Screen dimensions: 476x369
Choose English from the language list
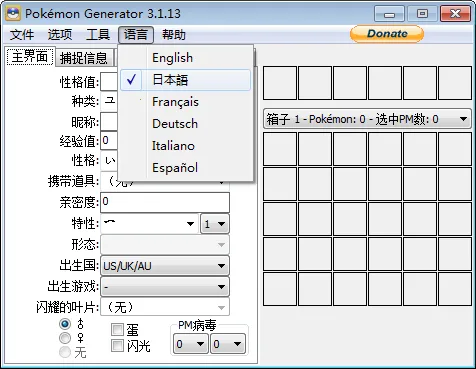185,58
